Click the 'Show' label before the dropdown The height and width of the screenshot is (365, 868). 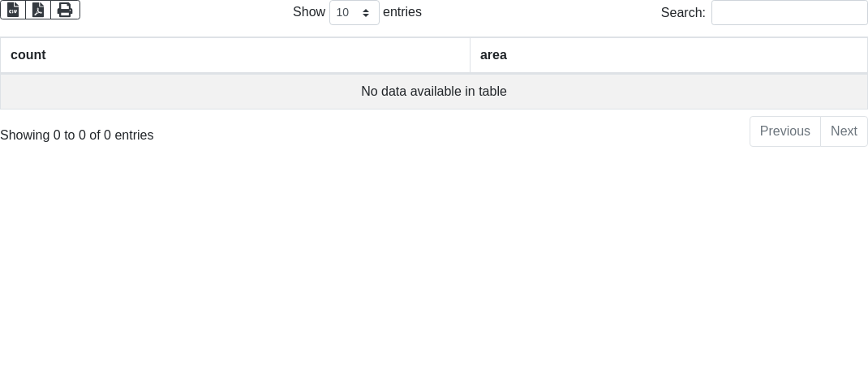point(308,12)
